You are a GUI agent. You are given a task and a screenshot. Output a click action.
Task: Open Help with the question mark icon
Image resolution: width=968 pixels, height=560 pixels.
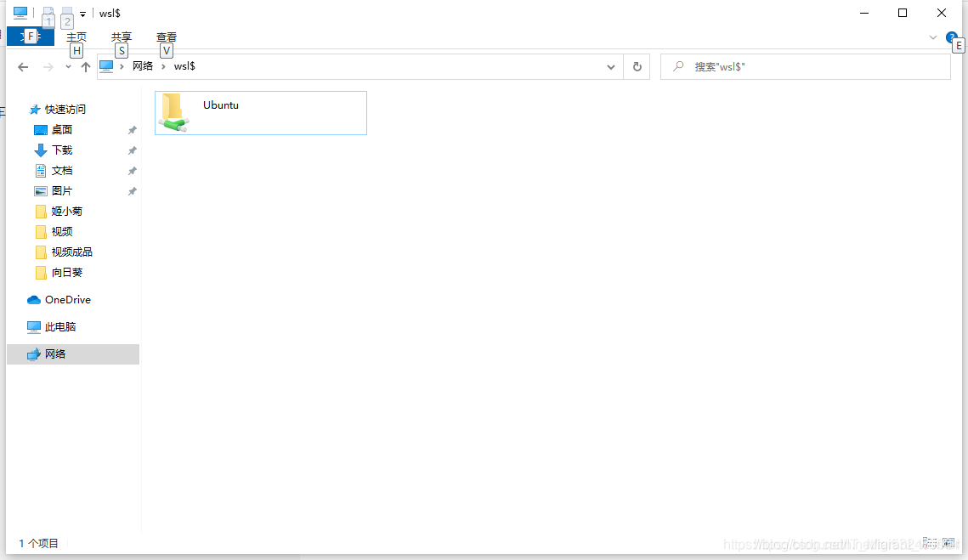pos(951,37)
